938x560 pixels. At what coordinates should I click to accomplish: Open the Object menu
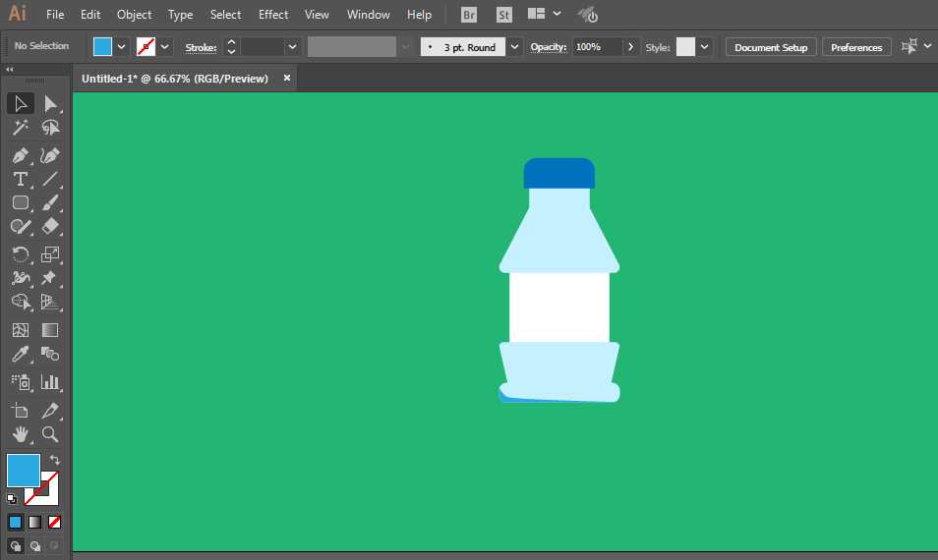click(x=134, y=15)
